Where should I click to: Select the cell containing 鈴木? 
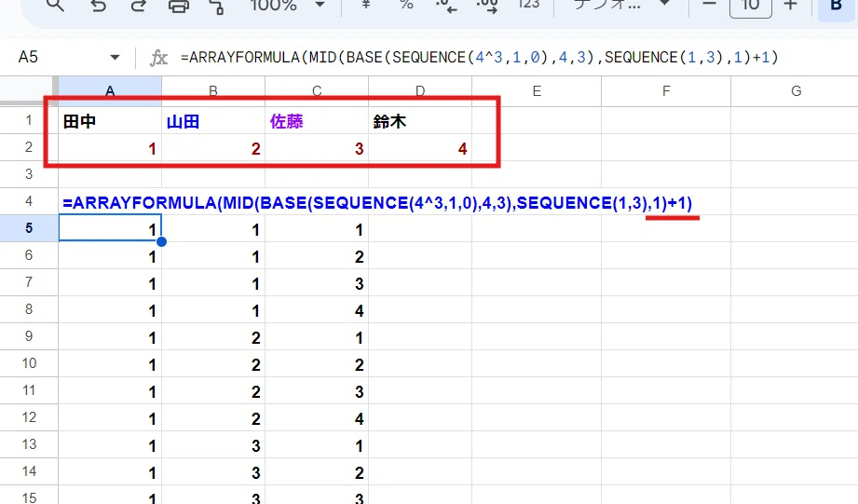pyautogui.click(x=420, y=120)
